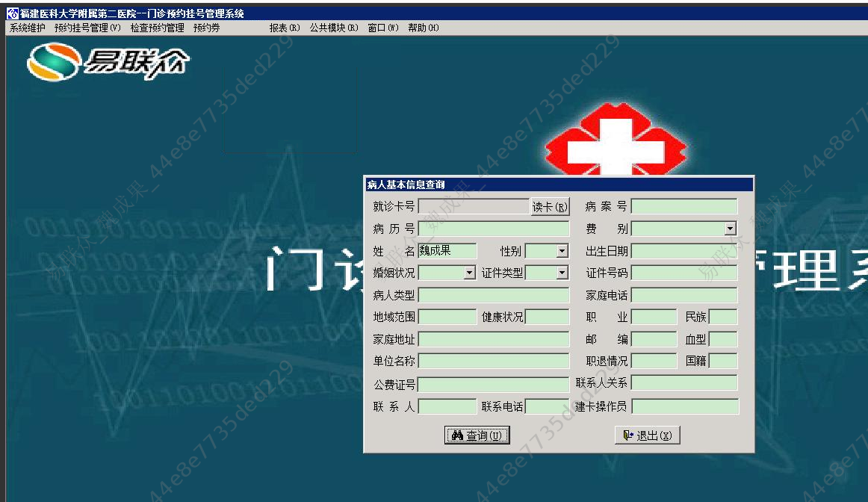
Task: Open the 预约挂号管理(V) menu
Action: [87, 28]
